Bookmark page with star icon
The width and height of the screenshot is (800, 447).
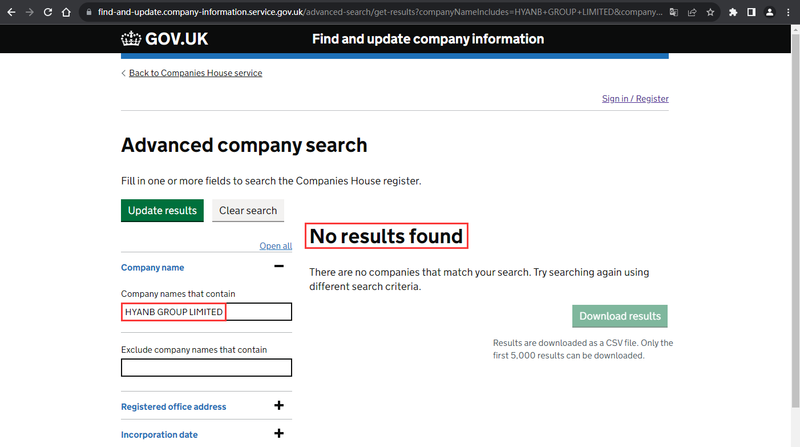(x=710, y=12)
